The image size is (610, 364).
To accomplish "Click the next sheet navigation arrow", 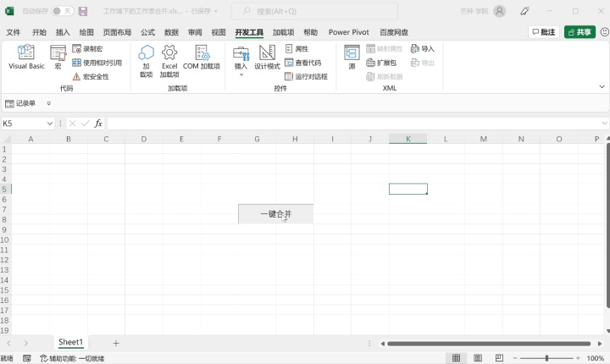I will click(25, 343).
